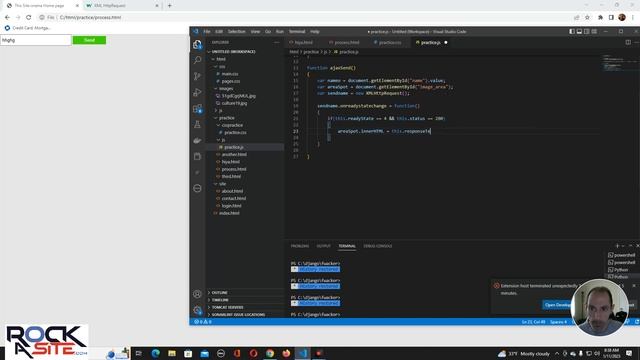This screenshot has height=360, width=640.
Task: Collapse UNTITLED (WORKSPACE) root section
Action: pos(232,52)
